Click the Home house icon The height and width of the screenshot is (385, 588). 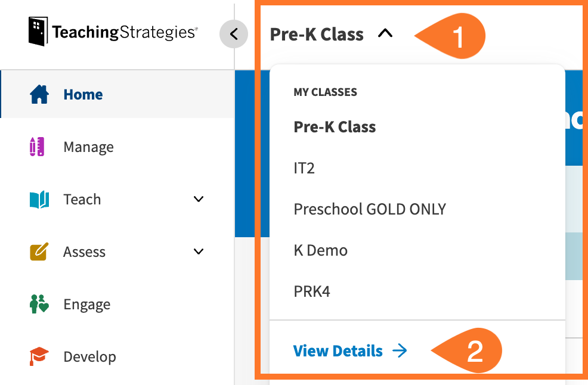pyautogui.click(x=39, y=95)
